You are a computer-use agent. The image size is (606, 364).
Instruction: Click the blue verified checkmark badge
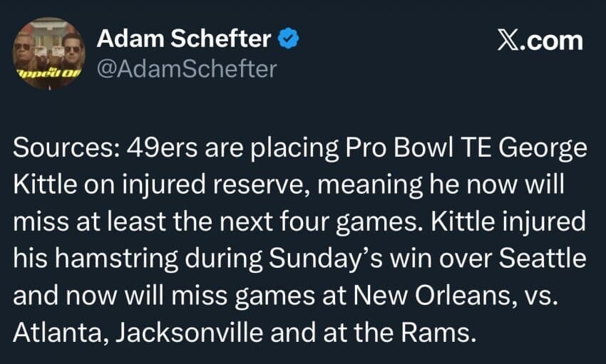[x=288, y=38]
